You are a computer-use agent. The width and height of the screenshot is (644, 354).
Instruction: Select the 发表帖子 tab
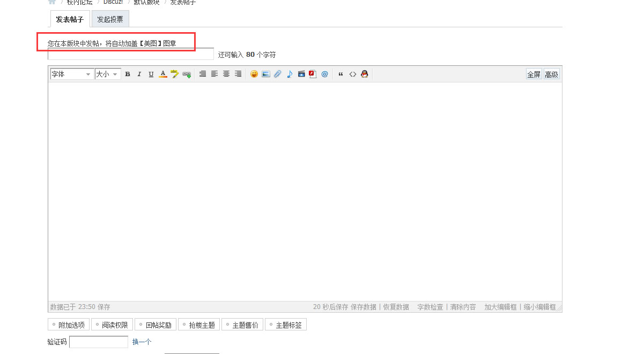pyautogui.click(x=70, y=19)
